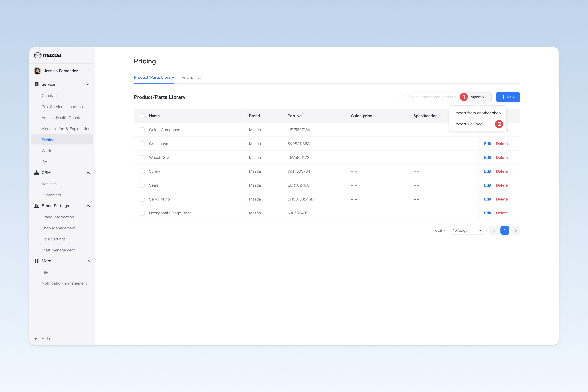Click the CRM people icon

(x=36, y=172)
